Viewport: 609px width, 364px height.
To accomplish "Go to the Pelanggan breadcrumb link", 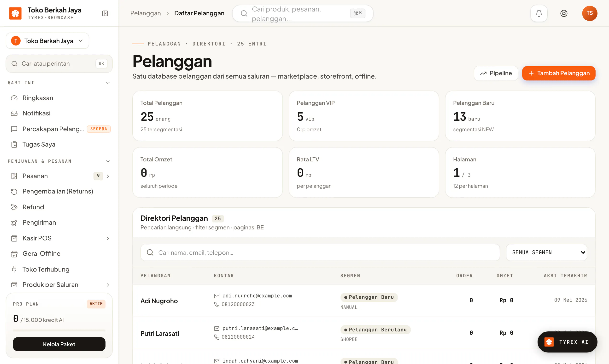I will pyautogui.click(x=146, y=13).
